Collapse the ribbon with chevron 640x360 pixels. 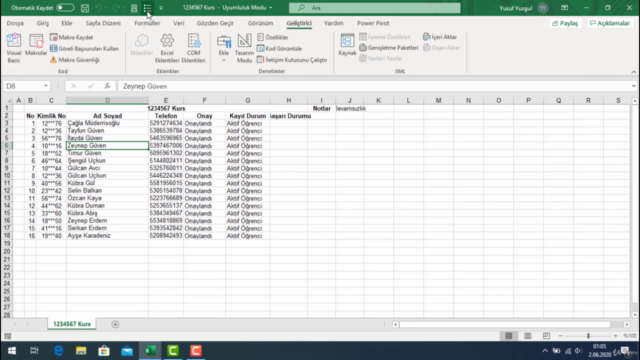tap(633, 72)
